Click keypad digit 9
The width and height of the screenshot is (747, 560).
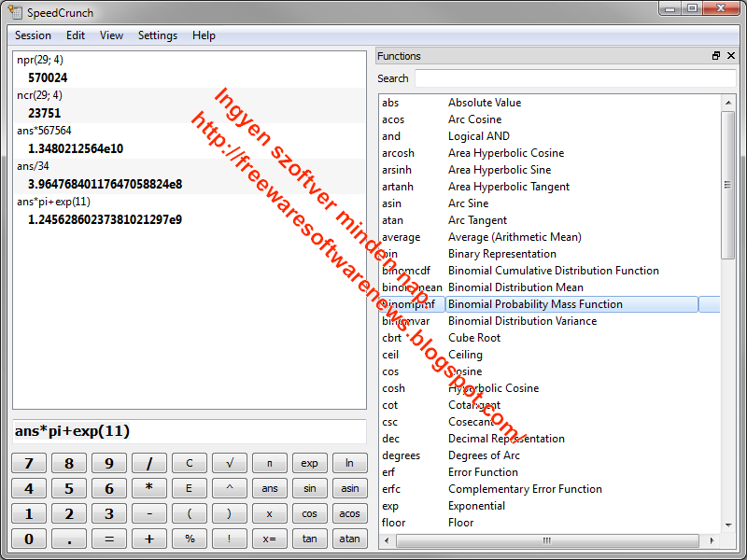coord(109,463)
